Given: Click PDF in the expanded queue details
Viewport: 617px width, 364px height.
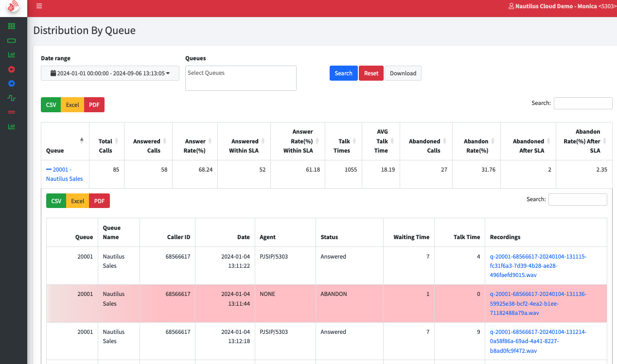Looking at the screenshot, I should pyautogui.click(x=100, y=201).
